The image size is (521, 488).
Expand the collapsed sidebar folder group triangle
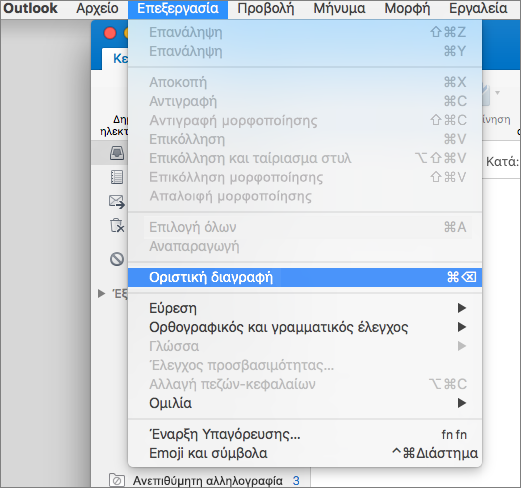(101, 294)
